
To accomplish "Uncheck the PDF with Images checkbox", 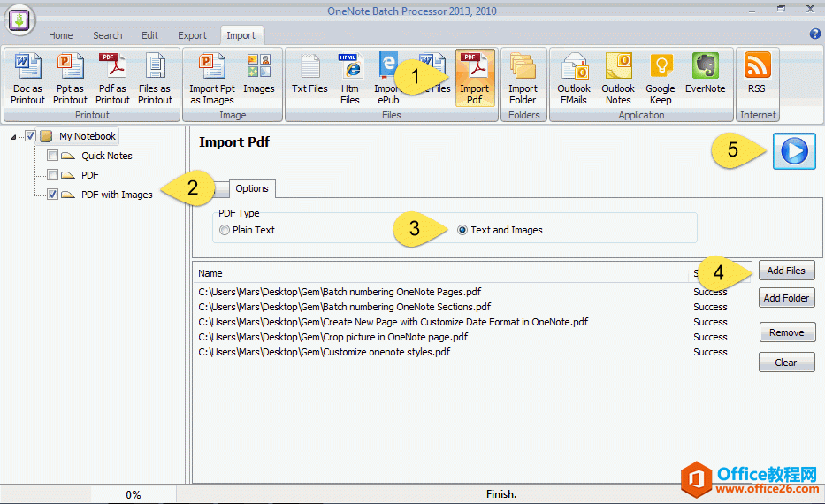I will (53, 195).
